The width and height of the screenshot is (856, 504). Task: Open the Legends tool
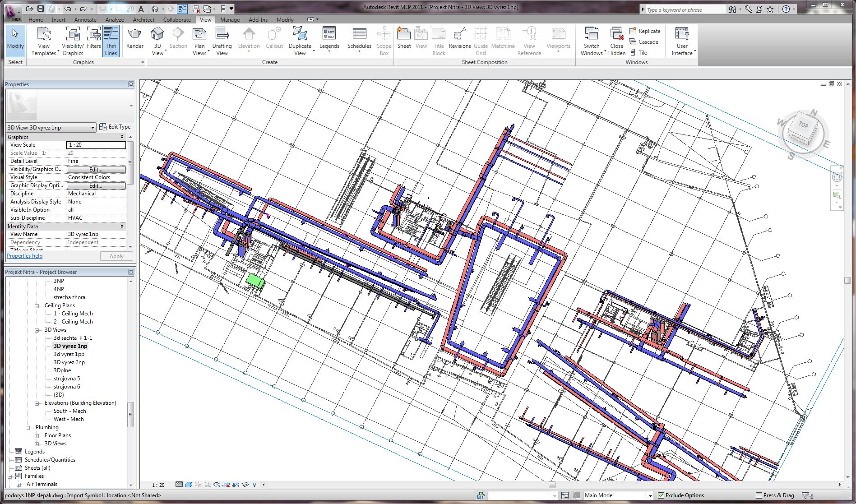(329, 38)
